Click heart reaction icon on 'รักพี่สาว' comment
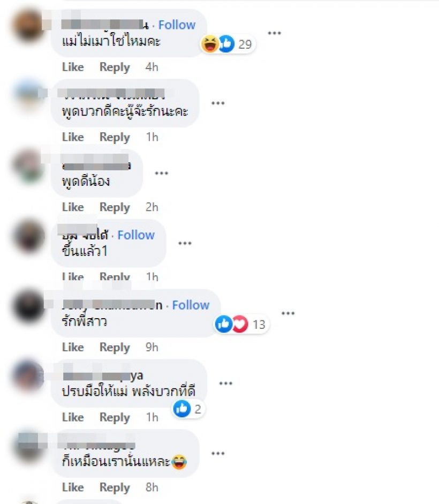This screenshot has width=439, height=504. pos(240,324)
